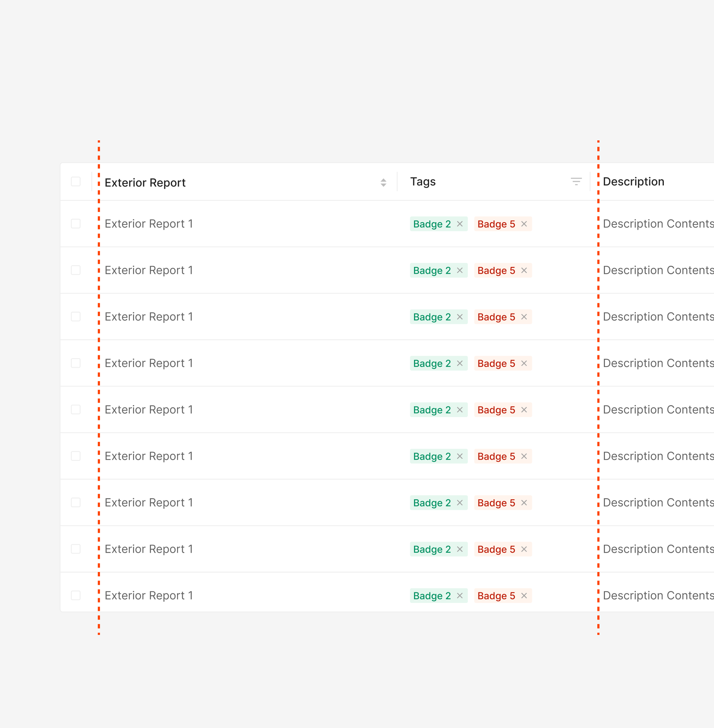
Task: Toggle the select-all header checkbox
Action: (76, 181)
